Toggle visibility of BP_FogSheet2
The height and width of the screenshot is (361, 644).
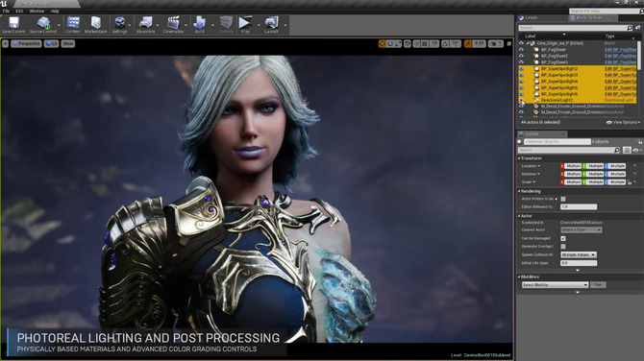521,56
